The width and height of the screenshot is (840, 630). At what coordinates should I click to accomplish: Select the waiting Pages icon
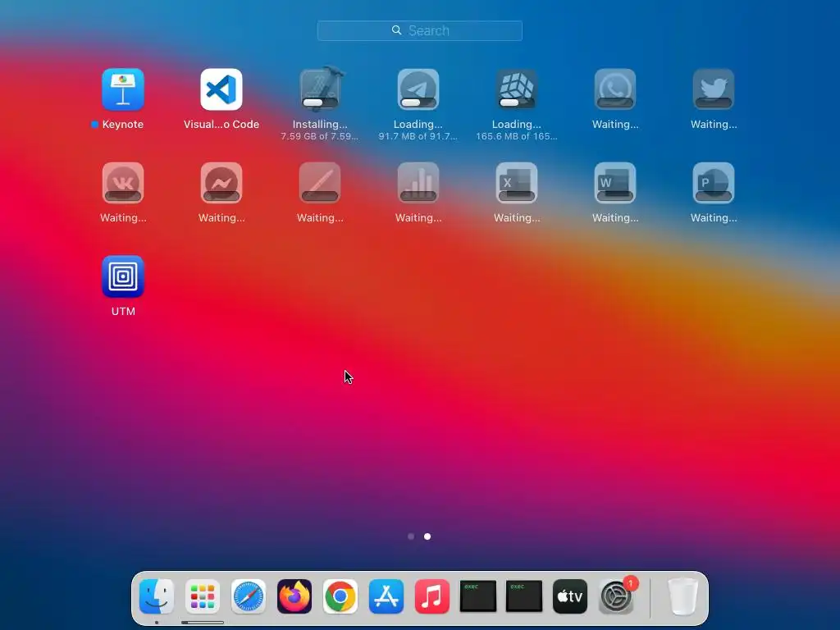pyautogui.click(x=320, y=183)
